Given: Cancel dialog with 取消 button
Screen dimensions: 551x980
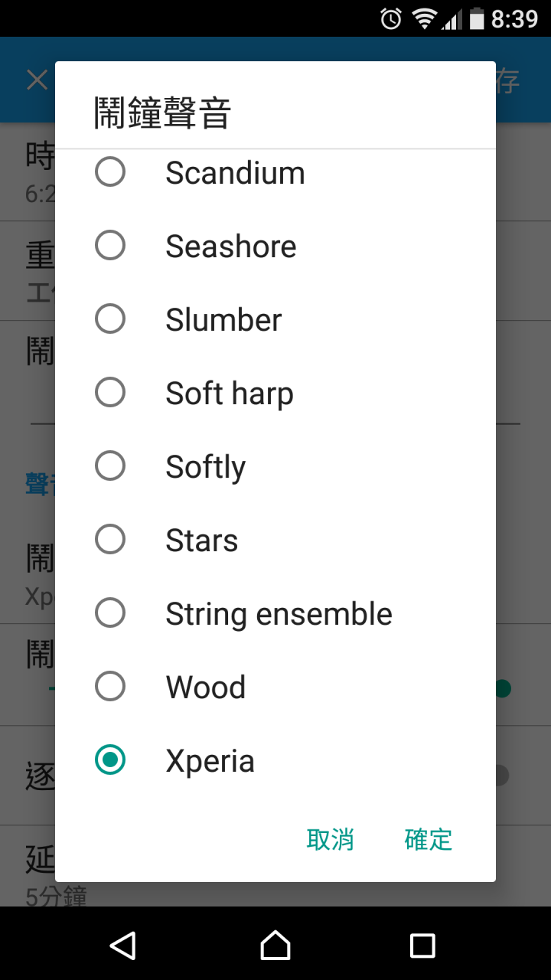Looking at the screenshot, I should tap(330, 839).
